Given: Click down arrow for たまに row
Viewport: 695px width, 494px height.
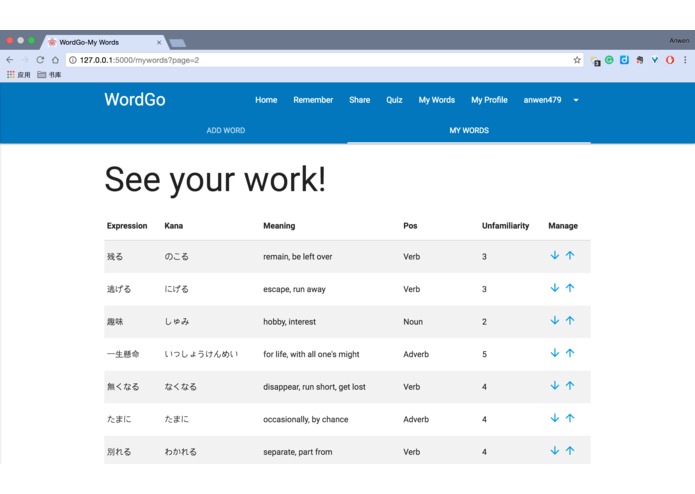Looking at the screenshot, I should [554, 418].
